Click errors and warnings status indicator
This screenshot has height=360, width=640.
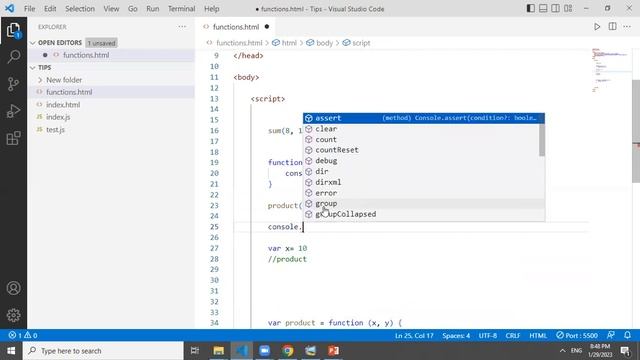tap(23, 336)
